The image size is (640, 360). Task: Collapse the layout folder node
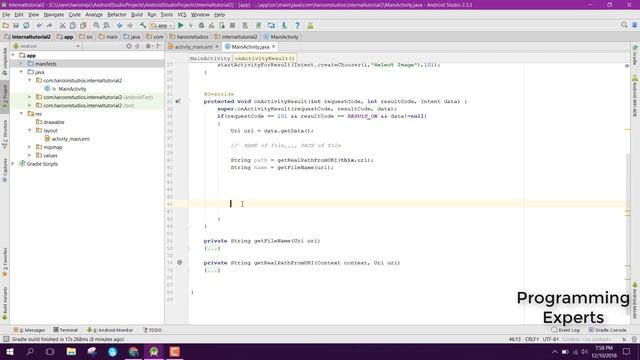coord(29,130)
